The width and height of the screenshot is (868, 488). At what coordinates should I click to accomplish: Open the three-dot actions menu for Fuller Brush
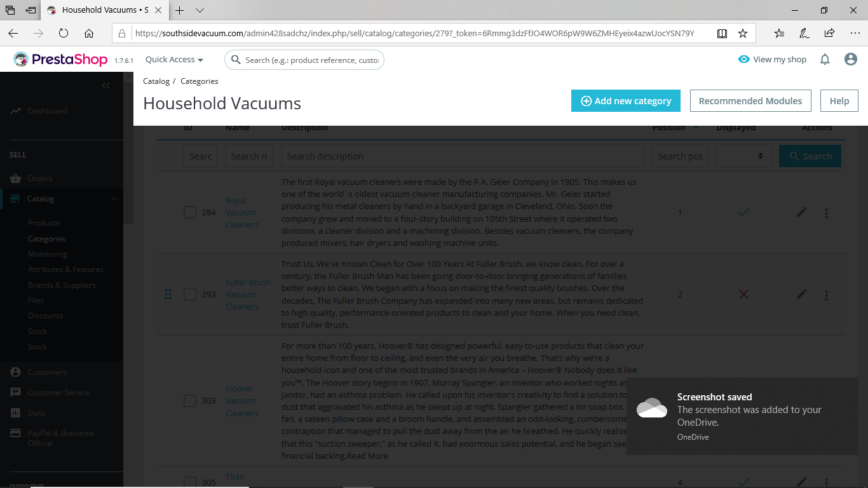tap(826, 295)
